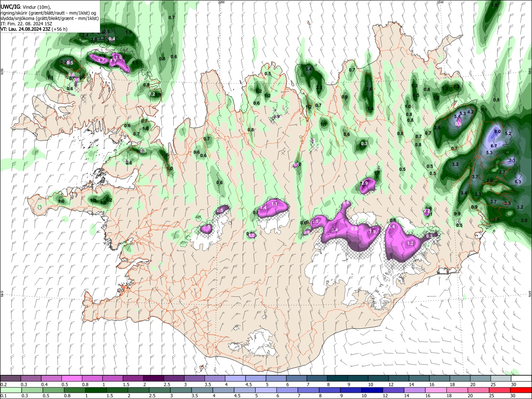Click the 6.3 precipitation value on the map

pyautogui.click(x=518, y=182)
